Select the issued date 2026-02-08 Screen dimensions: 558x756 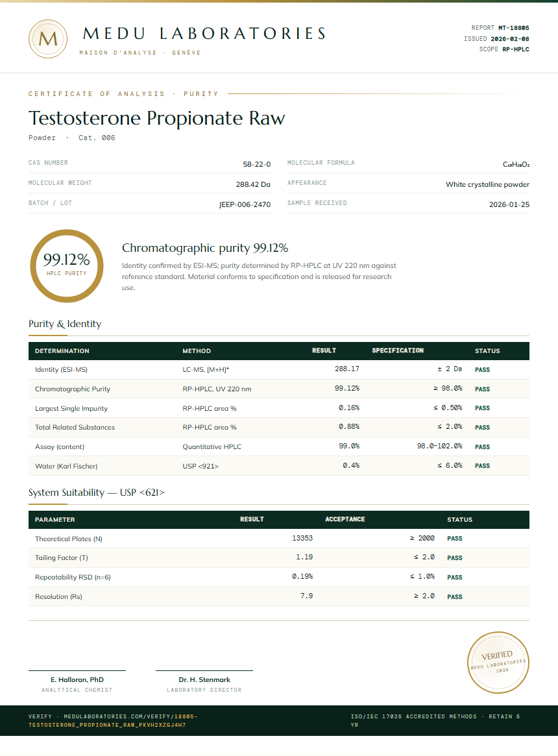pos(510,38)
